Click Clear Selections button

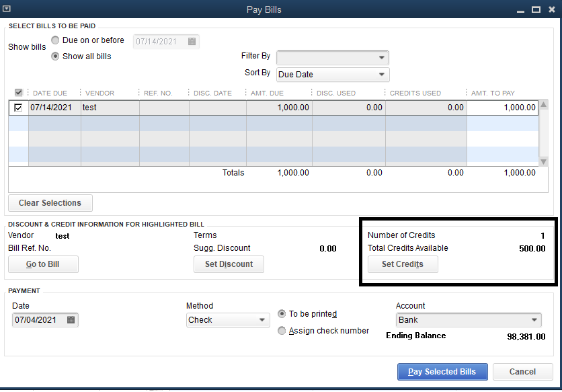[50, 203]
